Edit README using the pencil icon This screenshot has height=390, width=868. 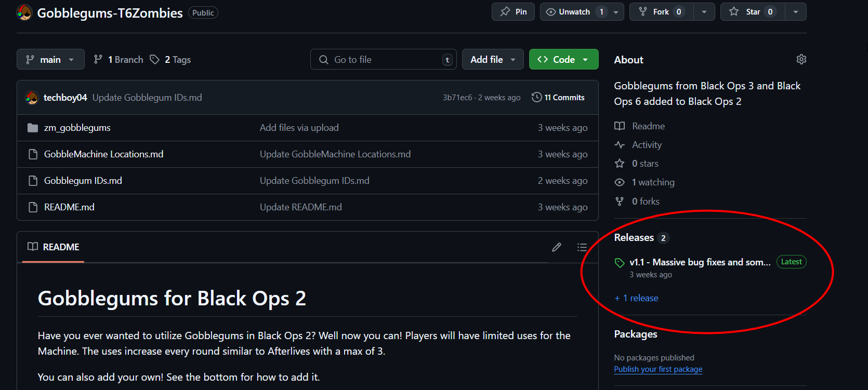point(557,247)
